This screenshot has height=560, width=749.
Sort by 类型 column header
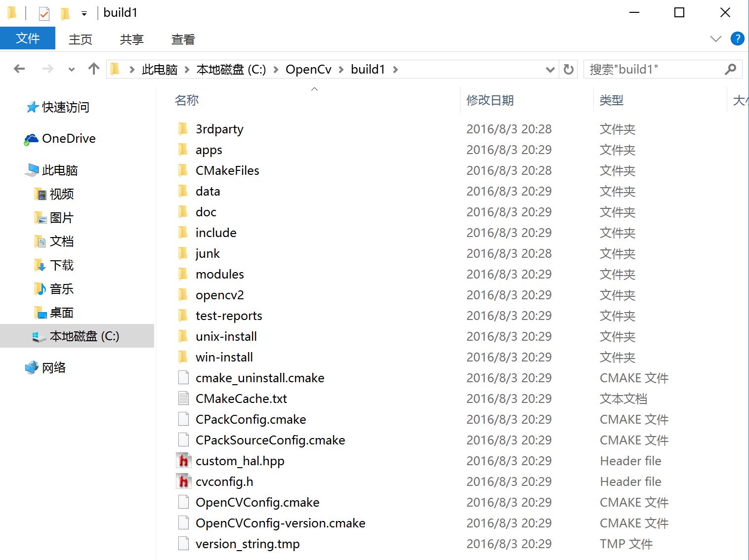coord(612,100)
